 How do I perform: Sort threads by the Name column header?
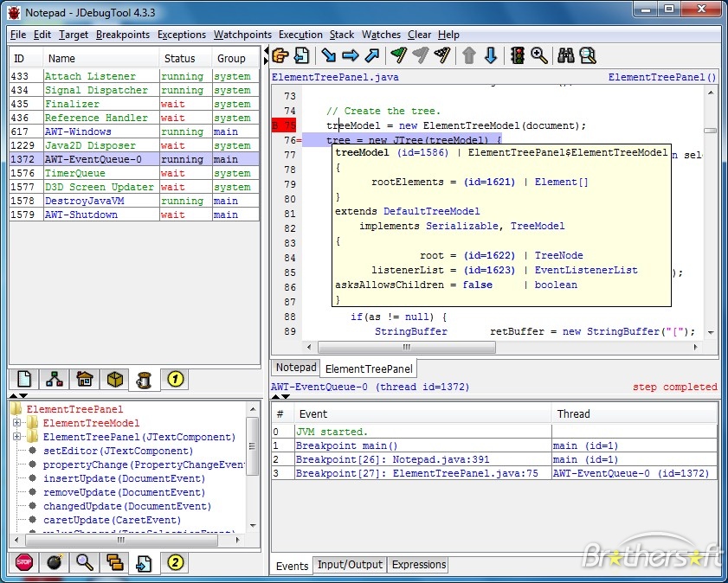(x=100, y=59)
